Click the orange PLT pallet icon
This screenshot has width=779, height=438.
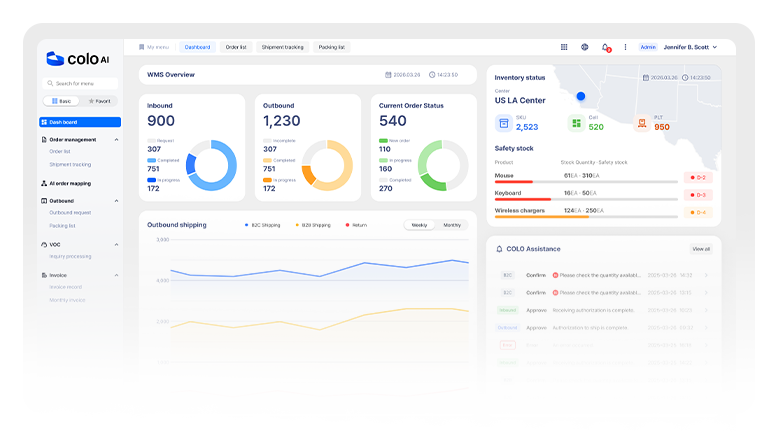click(x=643, y=123)
